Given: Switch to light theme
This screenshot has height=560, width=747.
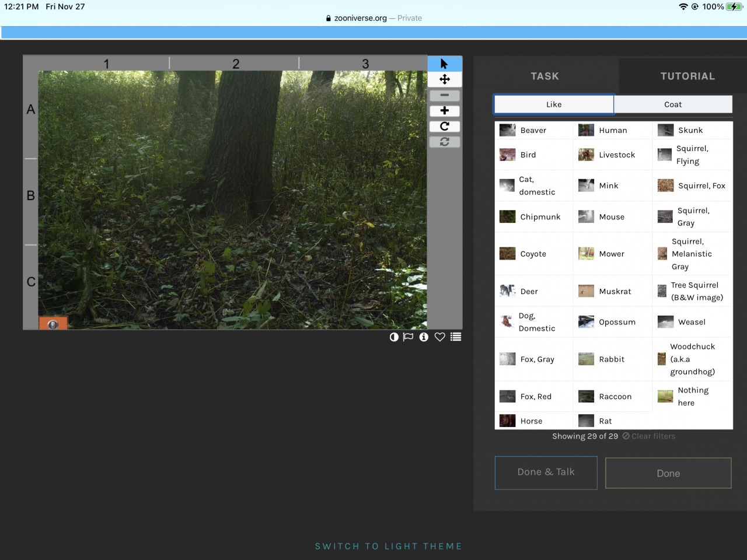Looking at the screenshot, I should (x=389, y=547).
